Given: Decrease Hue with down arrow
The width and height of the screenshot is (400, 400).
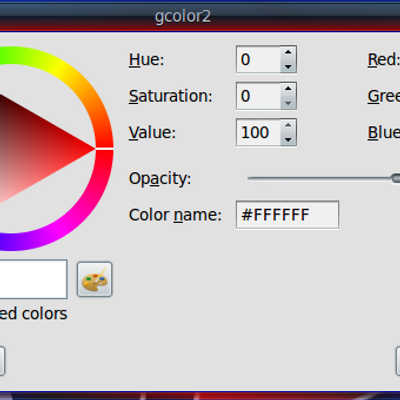Looking at the screenshot, I should click(x=288, y=66).
